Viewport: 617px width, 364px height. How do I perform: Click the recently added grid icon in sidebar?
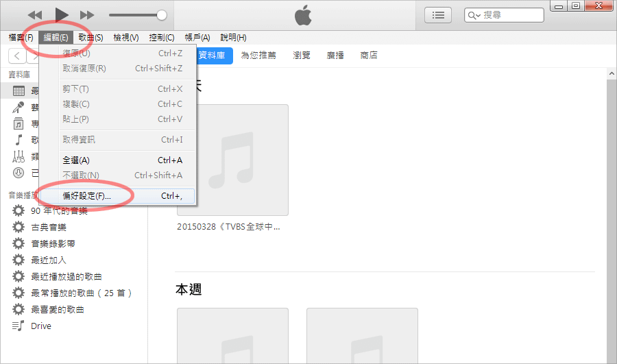click(19, 91)
